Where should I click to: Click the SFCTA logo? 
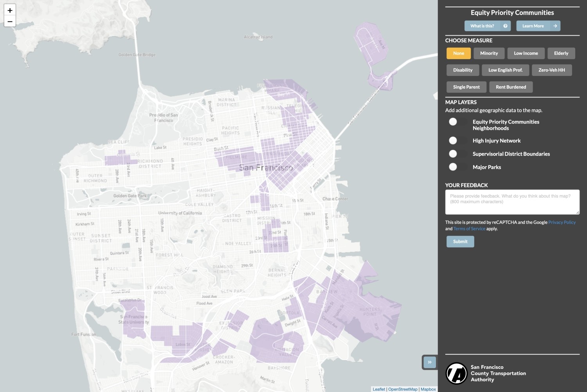(x=457, y=373)
